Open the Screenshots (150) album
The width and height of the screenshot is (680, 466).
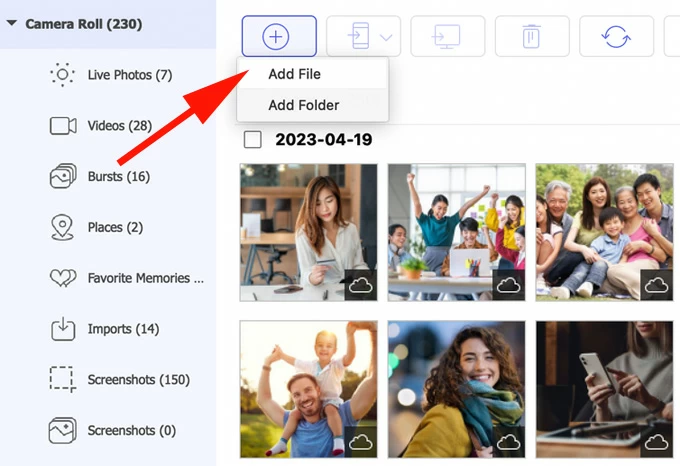coord(138,380)
